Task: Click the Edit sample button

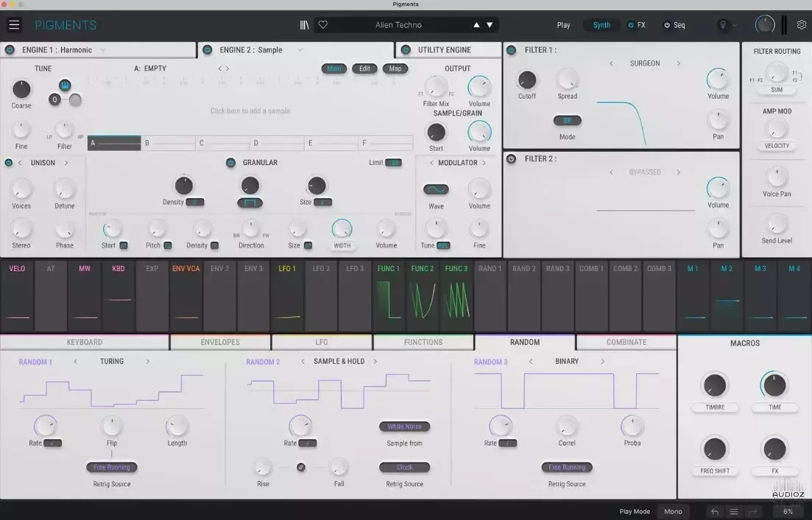Action: tap(364, 68)
